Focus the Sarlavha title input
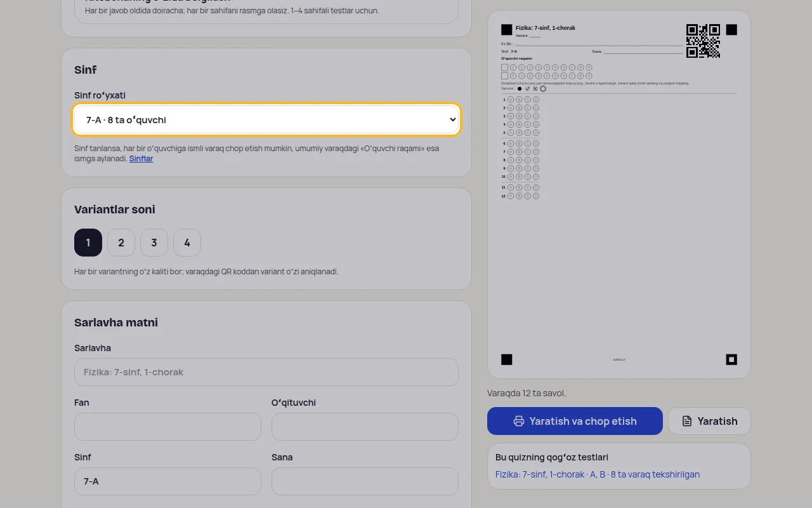 (266, 372)
